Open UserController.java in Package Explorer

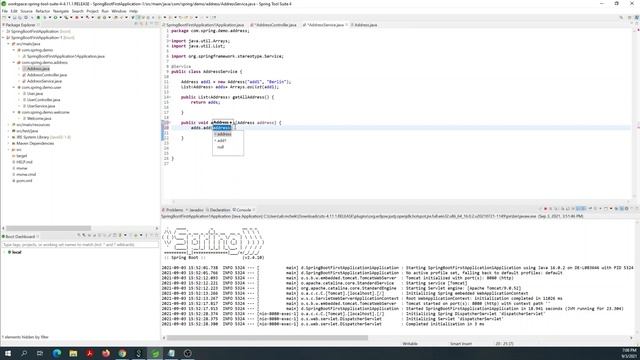[x=43, y=100]
